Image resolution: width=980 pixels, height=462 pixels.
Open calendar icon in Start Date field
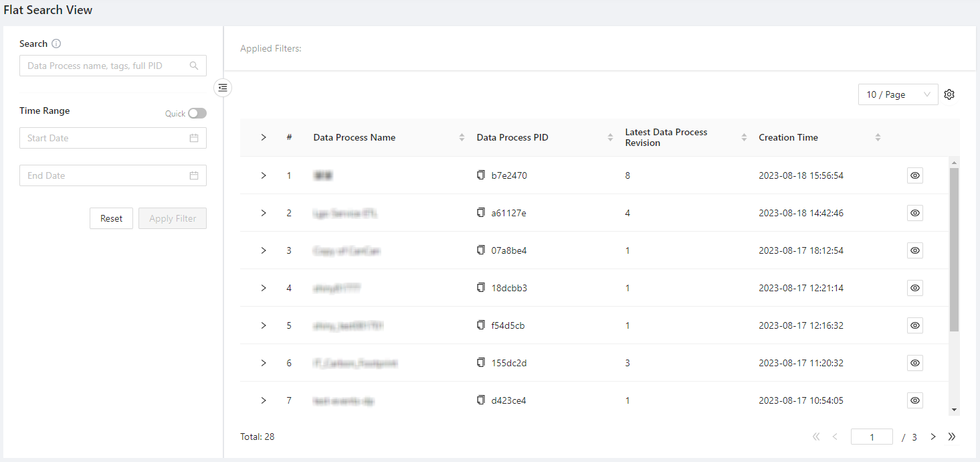[x=194, y=138]
